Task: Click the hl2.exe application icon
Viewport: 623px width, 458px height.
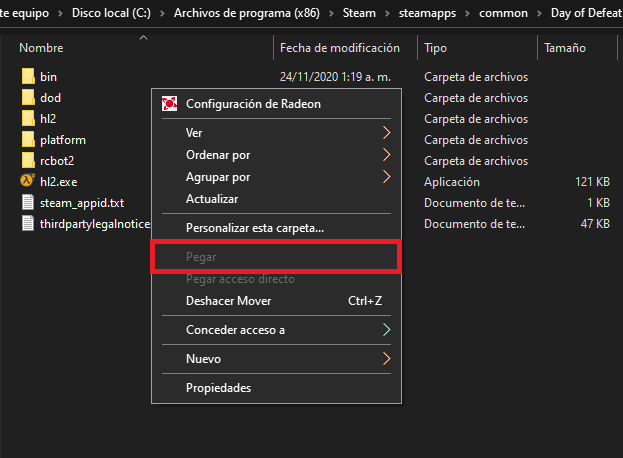Action: (27, 181)
